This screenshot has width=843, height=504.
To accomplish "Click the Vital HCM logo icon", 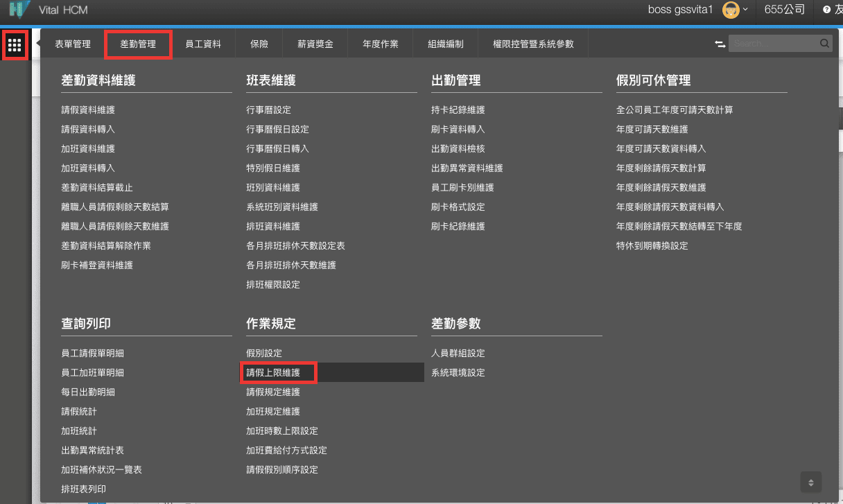I will (19, 10).
